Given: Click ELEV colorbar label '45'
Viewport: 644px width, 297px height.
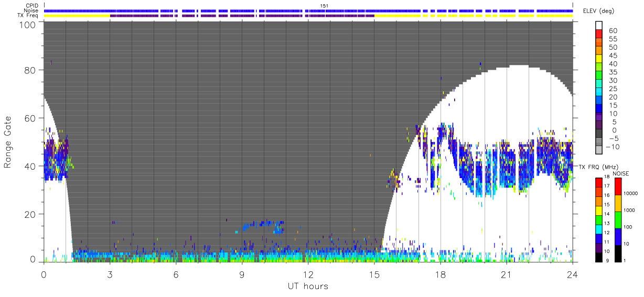Looking at the screenshot, I should [612, 56].
